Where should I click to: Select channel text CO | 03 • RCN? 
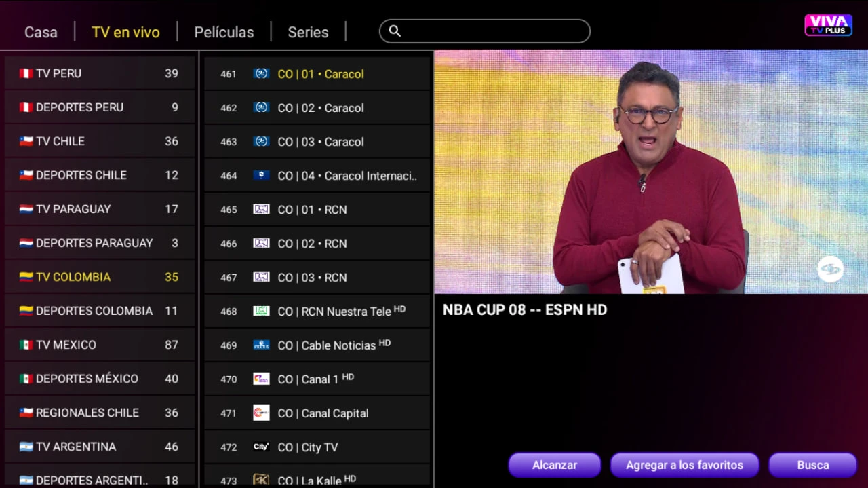(312, 278)
